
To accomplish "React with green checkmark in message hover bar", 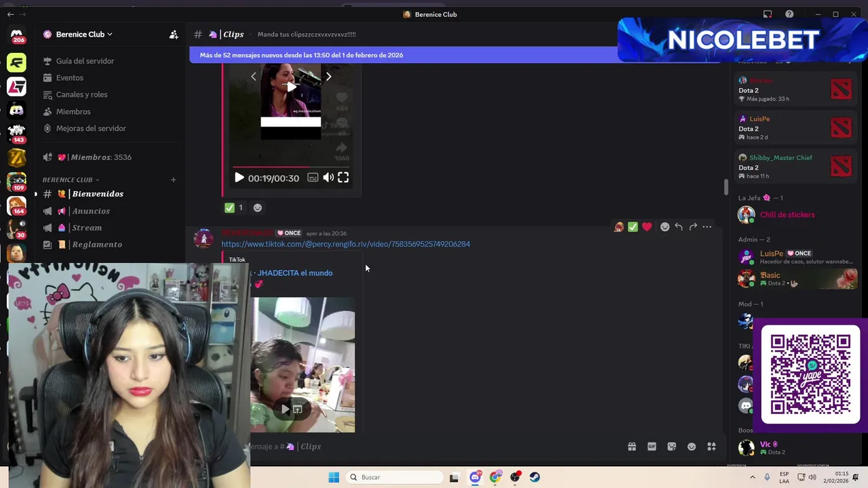I will point(633,227).
